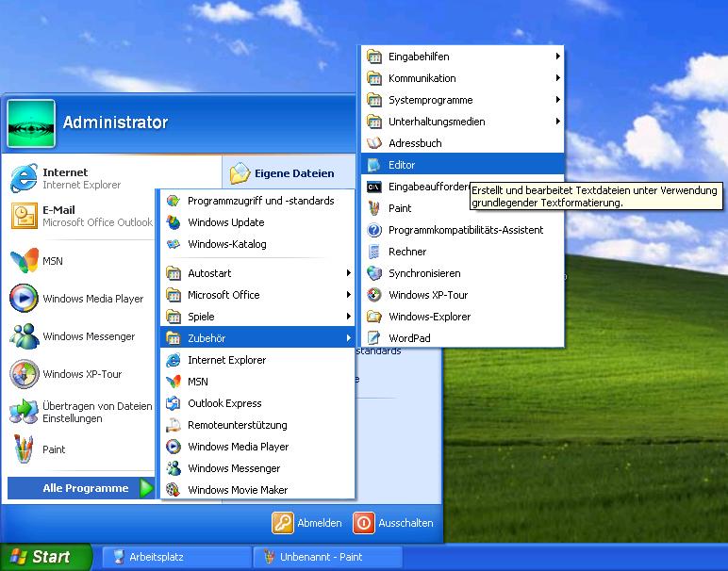Select Remoteunterstützung in programs list
Screen dimensions: 728x571
(x=237, y=425)
